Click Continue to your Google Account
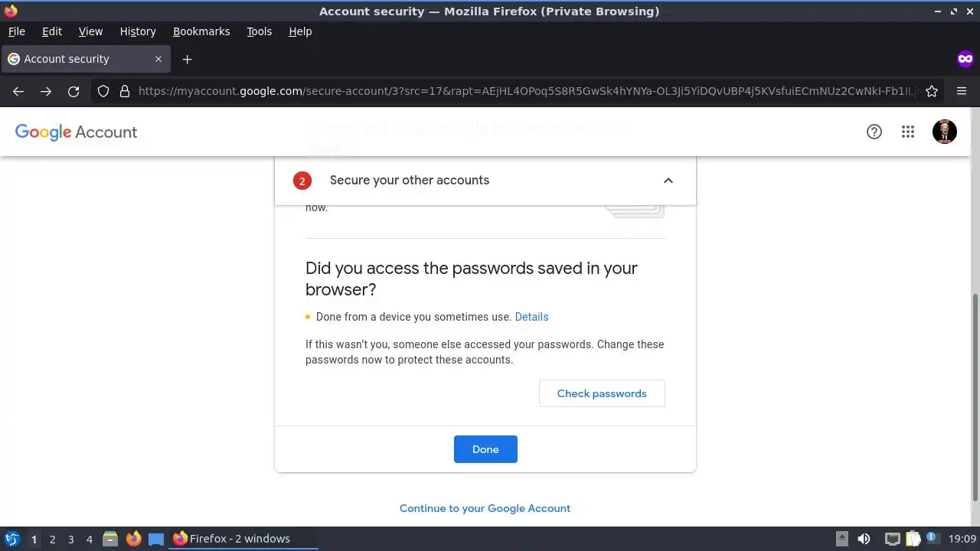The height and width of the screenshot is (551, 980). point(485,508)
